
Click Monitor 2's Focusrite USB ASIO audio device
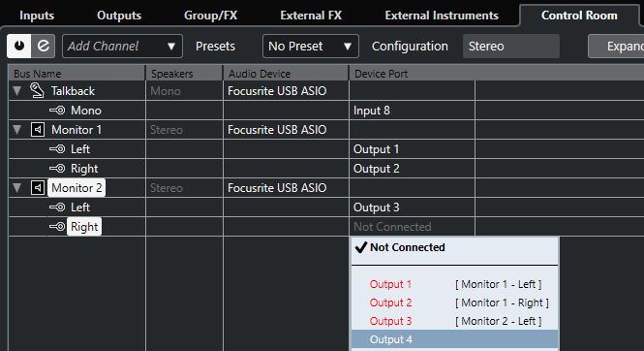coord(286,188)
